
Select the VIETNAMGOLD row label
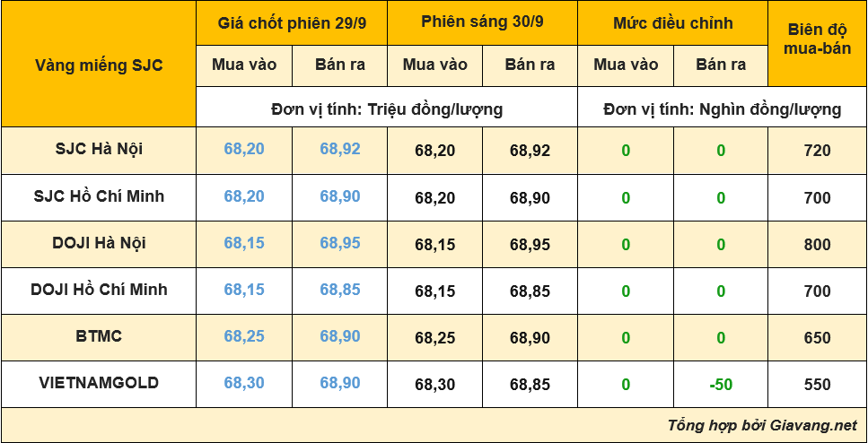tap(99, 384)
